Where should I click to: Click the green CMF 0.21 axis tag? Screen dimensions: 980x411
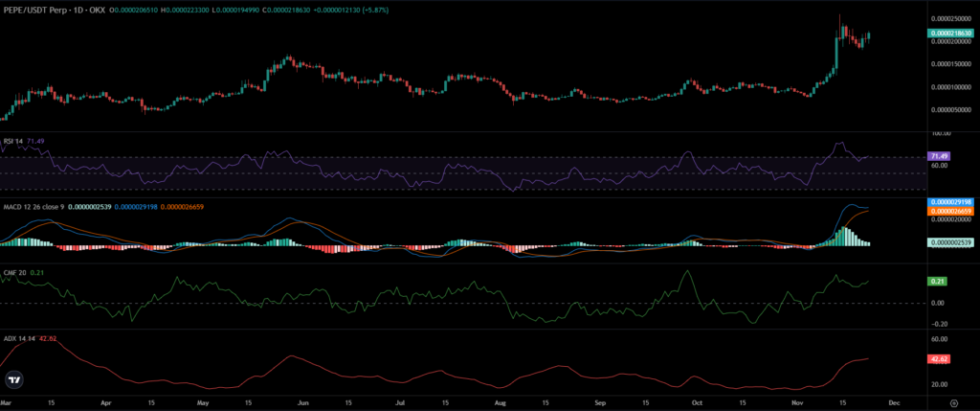(x=938, y=282)
